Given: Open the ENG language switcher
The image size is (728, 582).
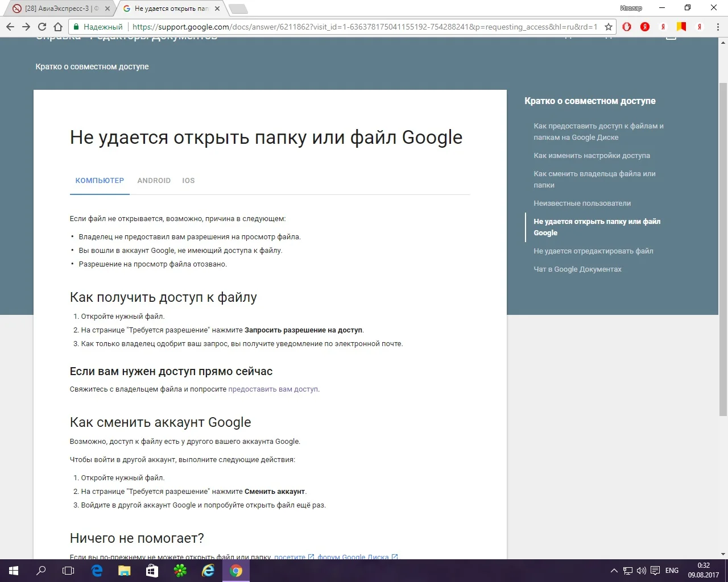Looking at the screenshot, I should (x=672, y=571).
